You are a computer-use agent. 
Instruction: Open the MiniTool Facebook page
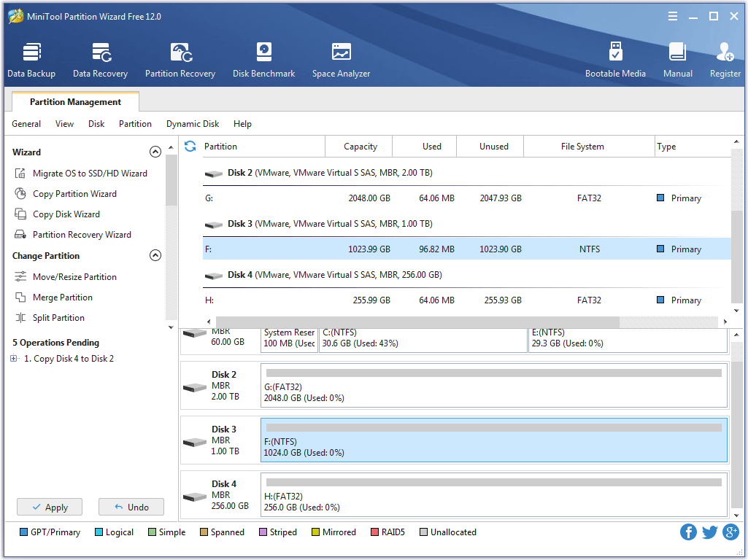pyautogui.click(x=688, y=532)
